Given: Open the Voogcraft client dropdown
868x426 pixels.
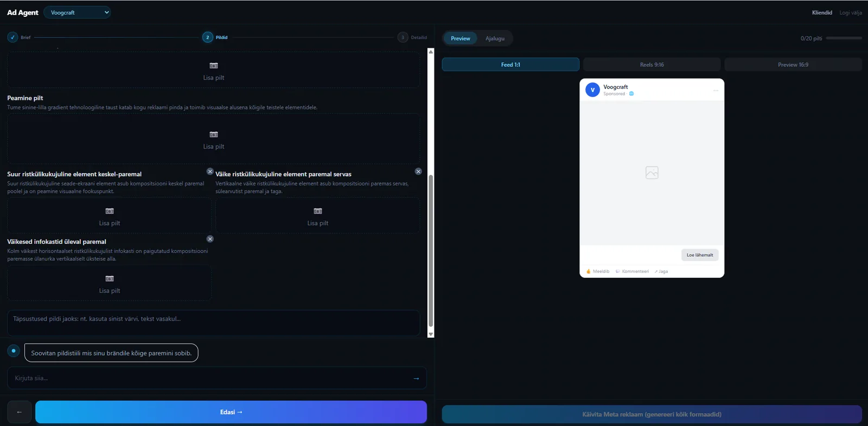Looking at the screenshot, I should (x=77, y=12).
